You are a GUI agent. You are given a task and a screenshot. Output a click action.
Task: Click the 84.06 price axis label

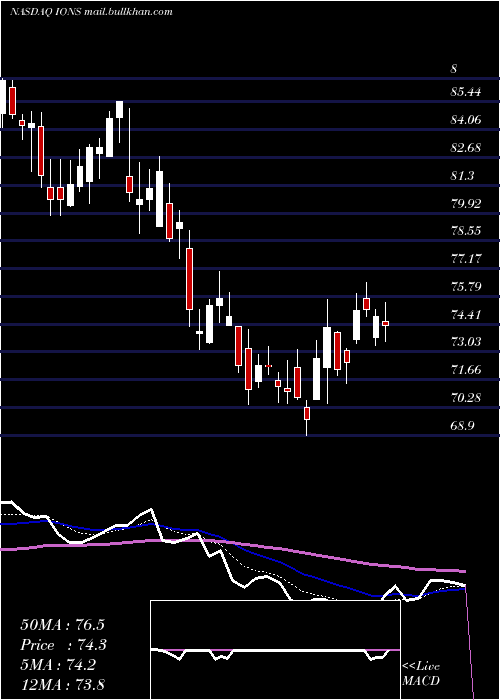(x=466, y=120)
